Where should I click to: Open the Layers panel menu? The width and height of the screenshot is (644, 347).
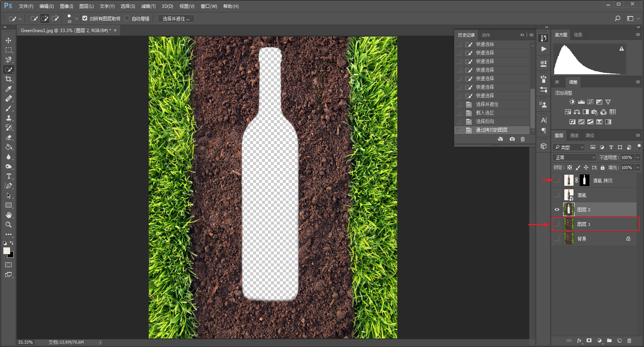[638, 135]
